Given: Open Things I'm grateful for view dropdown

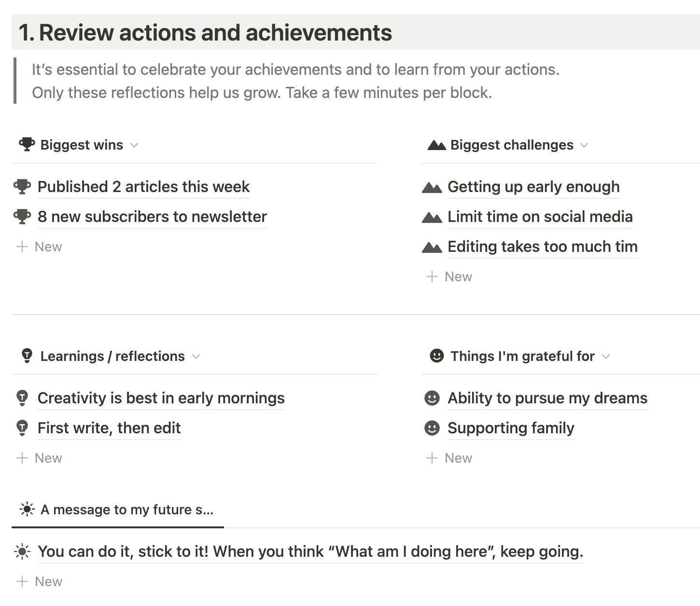Looking at the screenshot, I should click(606, 357).
